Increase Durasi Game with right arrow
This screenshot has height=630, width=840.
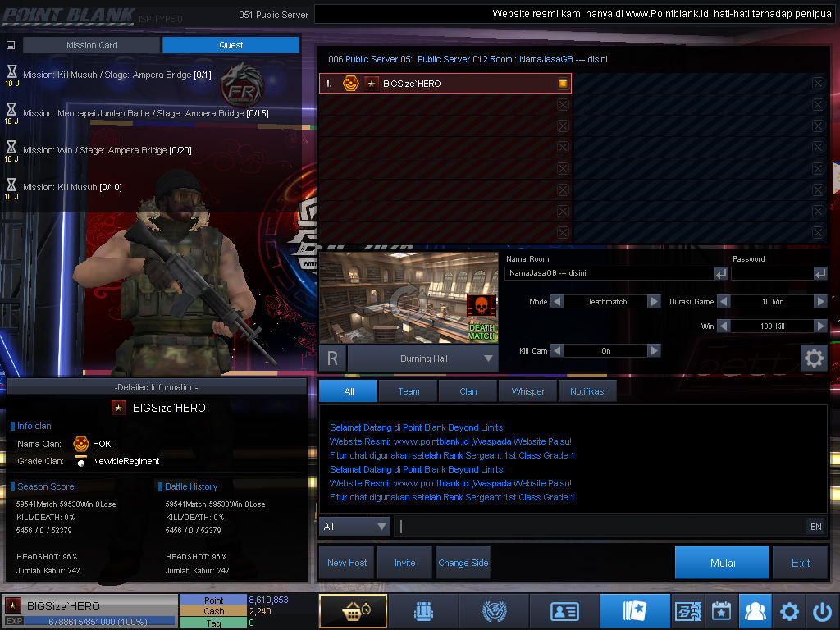point(819,302)
